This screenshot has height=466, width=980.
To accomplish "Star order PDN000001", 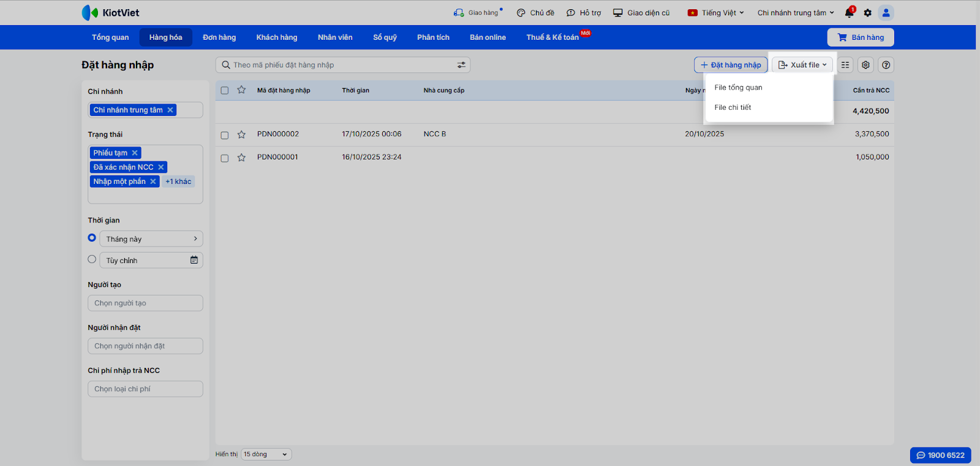I will (x=241, y=158).
